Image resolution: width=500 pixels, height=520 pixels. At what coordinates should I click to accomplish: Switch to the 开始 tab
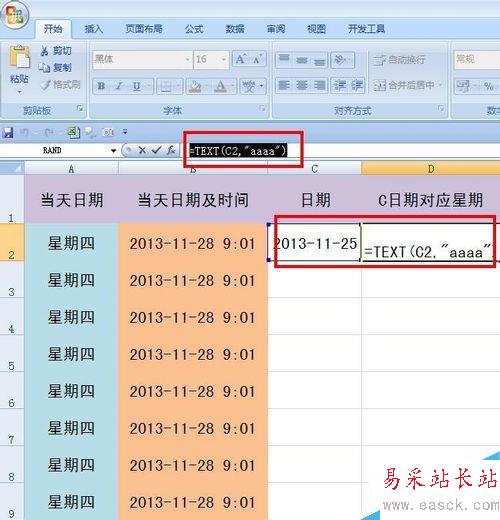click(53, 29)
